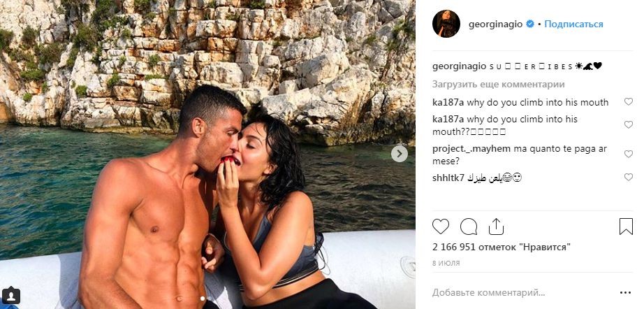Like the first ka187a comment

[629, 101]
